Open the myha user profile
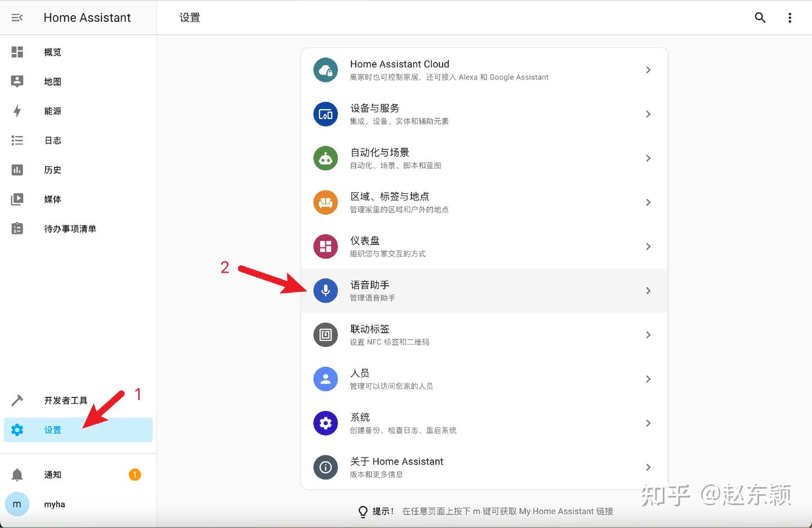The height and width of the screenshot is (528, 812). (78, 504)
